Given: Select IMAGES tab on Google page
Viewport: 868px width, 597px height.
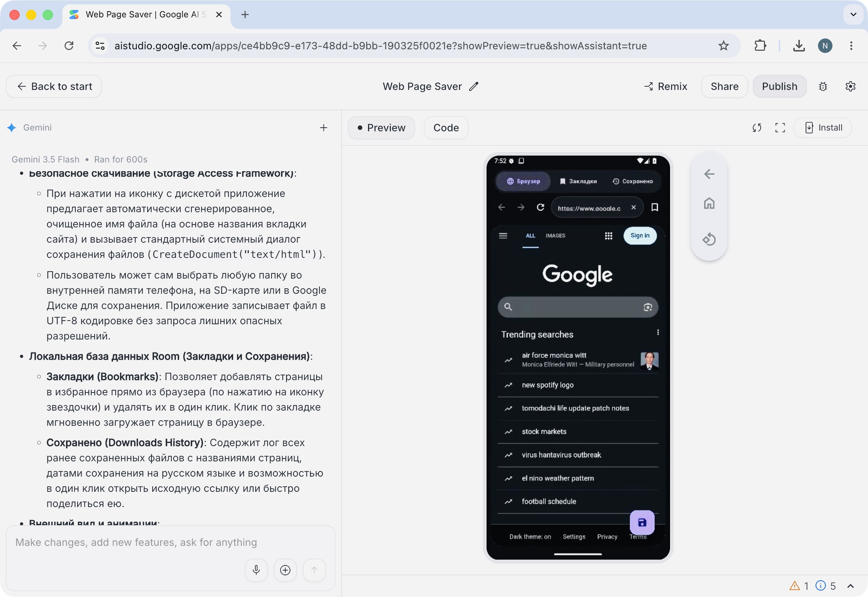Looking at the screenshot, I should click(x=555, y=236).
